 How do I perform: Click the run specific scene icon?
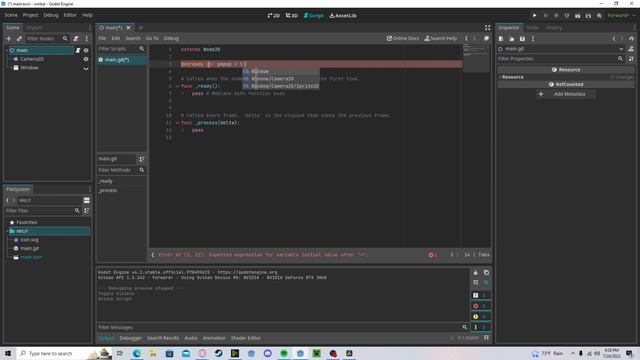click(588, 16)
